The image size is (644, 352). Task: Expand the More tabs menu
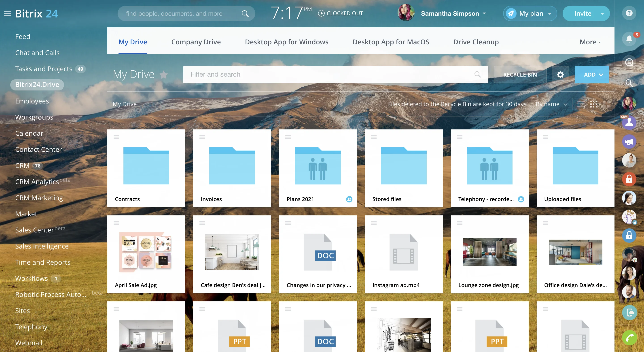590,42
